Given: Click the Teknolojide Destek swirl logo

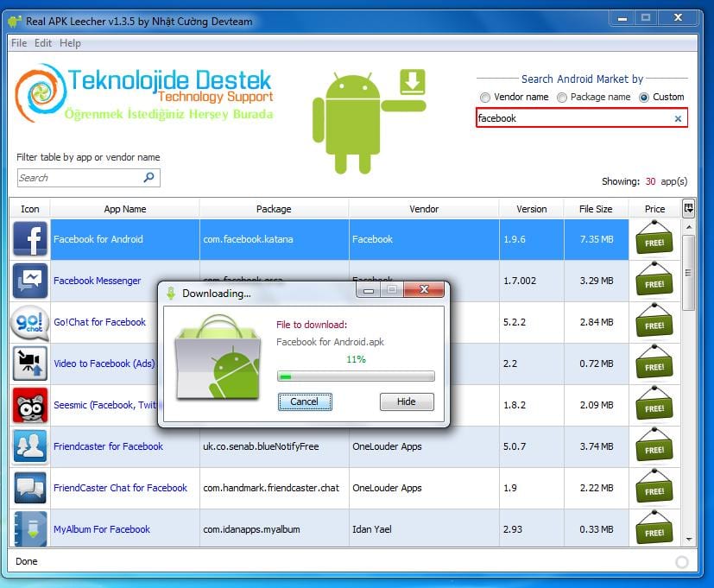Looking at the screenshot, I should pyautogui.click(x=40, y=93).
